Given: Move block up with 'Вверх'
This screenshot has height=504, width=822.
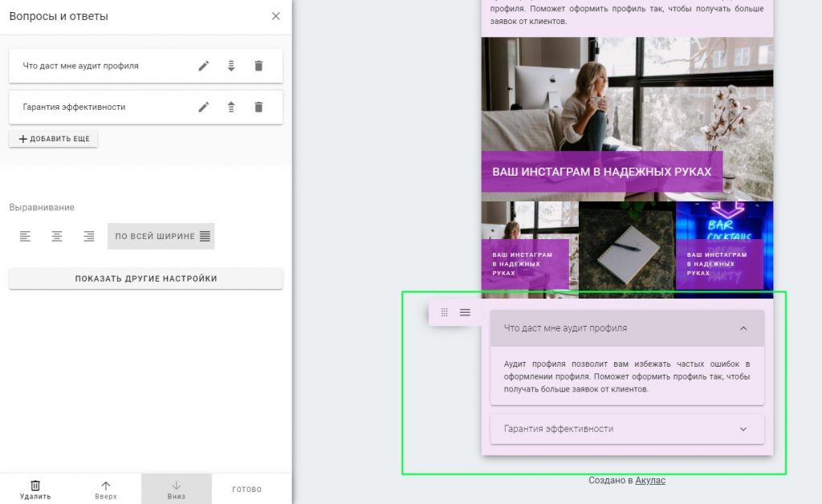Looking at the screenshot, I should tap(106, 490).
